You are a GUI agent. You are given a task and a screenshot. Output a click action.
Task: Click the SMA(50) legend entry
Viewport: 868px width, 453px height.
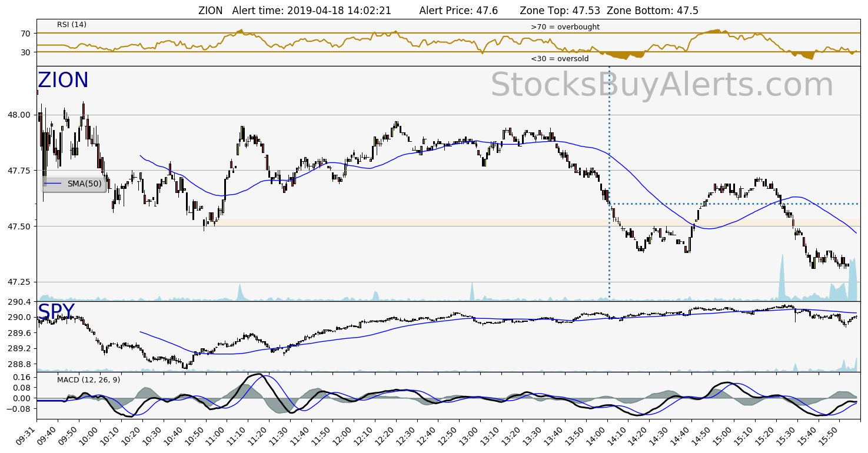pos(74,184)
